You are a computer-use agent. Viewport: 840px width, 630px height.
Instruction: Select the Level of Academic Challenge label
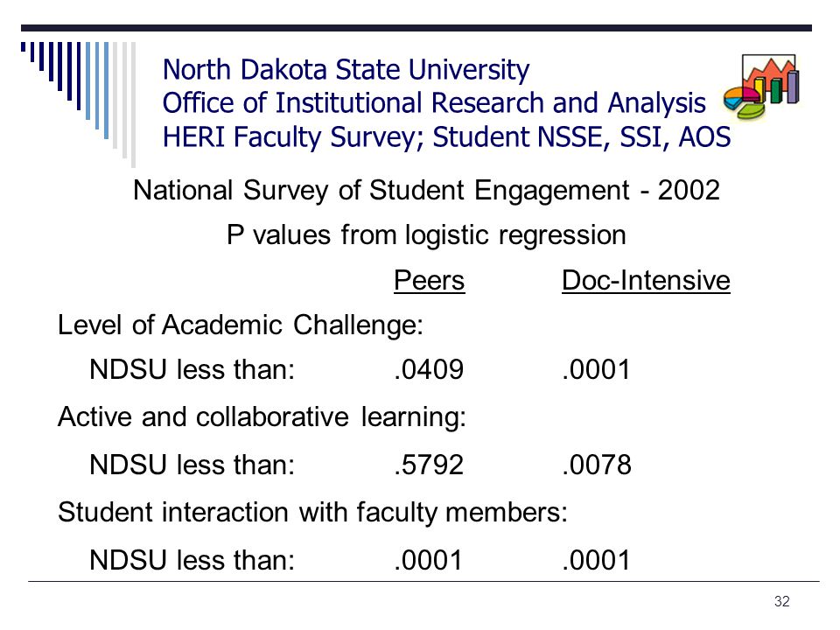[x=241, y=325]
